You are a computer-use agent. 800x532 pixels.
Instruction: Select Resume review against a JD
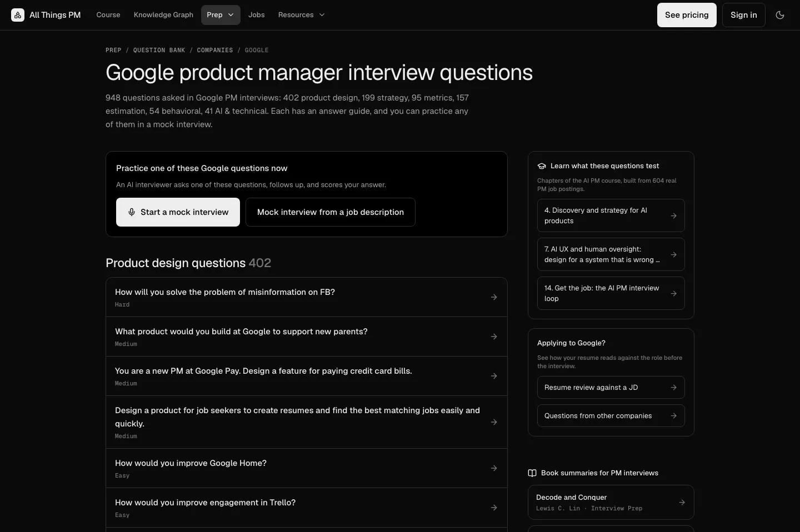[611, 388]
